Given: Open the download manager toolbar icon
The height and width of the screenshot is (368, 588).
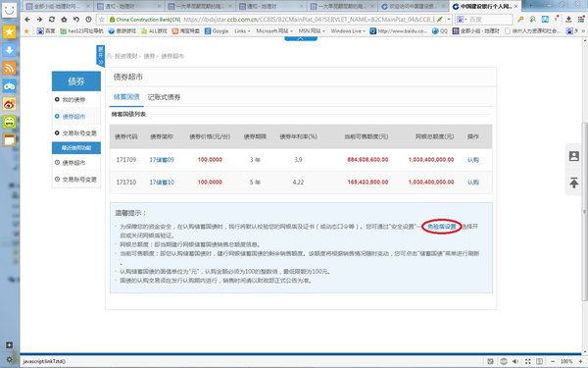Looking at the screenshot, I should (x=568, y=20).
